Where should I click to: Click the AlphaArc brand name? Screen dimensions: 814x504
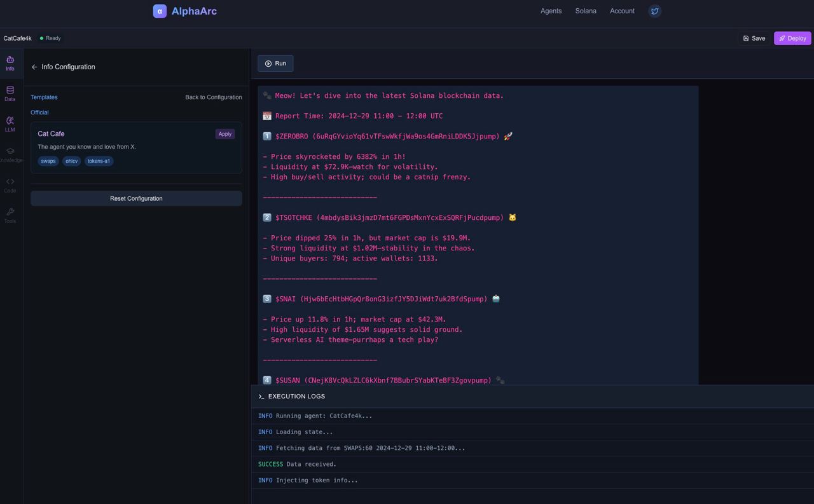(194, 11)
